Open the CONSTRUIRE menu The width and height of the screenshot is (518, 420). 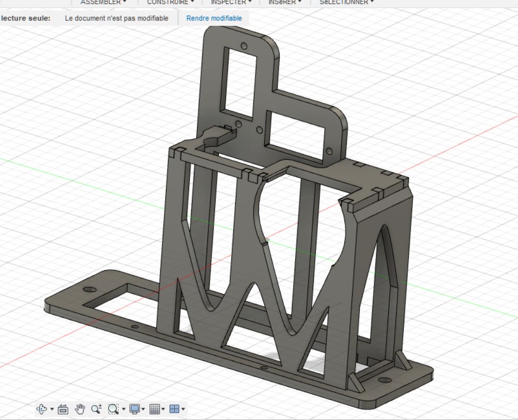(x=171, y=2)
